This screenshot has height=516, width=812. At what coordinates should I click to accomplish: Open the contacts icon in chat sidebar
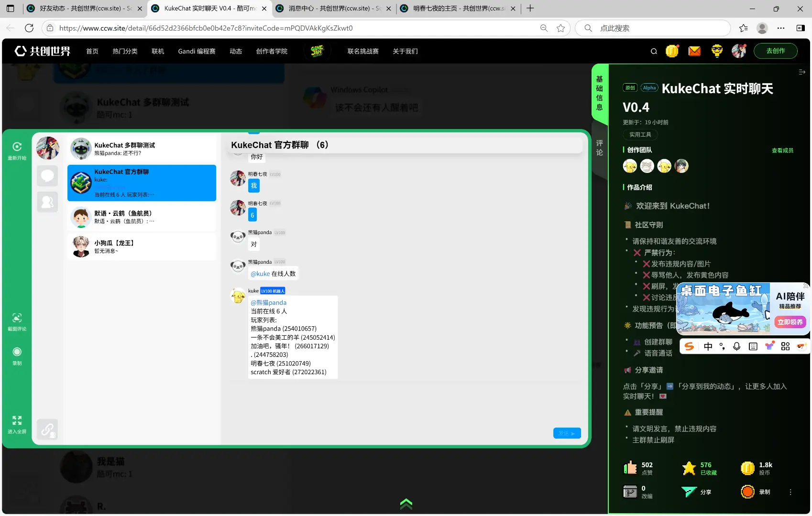(47, 202)
